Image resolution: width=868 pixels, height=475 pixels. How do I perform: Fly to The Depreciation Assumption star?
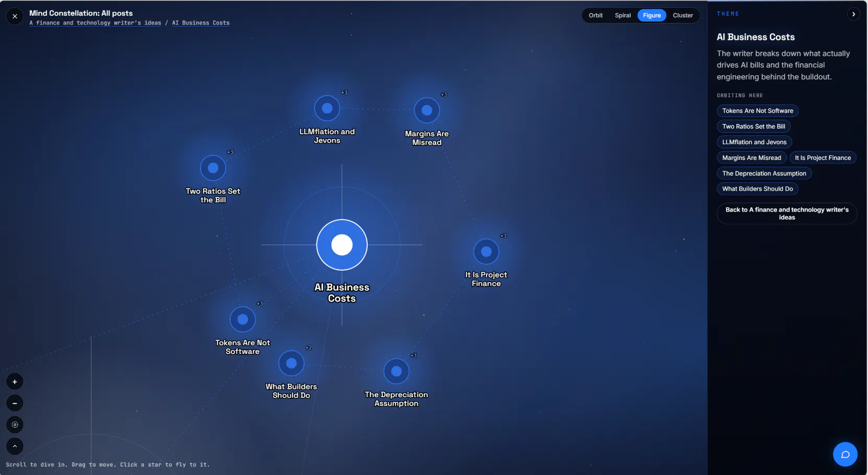396,371
